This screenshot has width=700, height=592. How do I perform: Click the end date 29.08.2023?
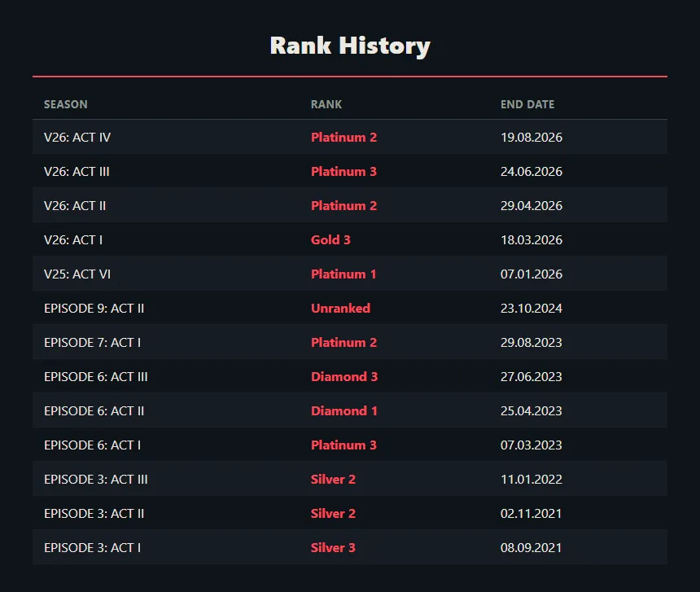pyautogui.click(x=532, y=343)
